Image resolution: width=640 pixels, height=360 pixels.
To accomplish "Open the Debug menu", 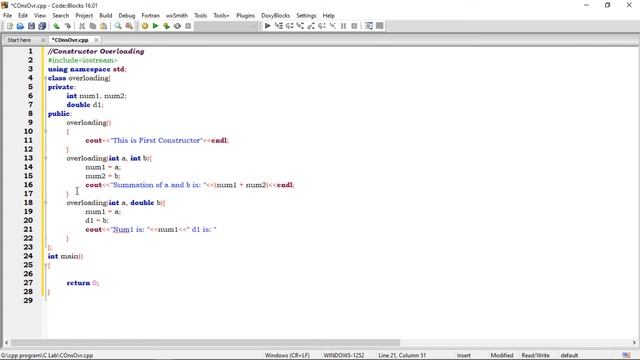I will pos(127,16).
